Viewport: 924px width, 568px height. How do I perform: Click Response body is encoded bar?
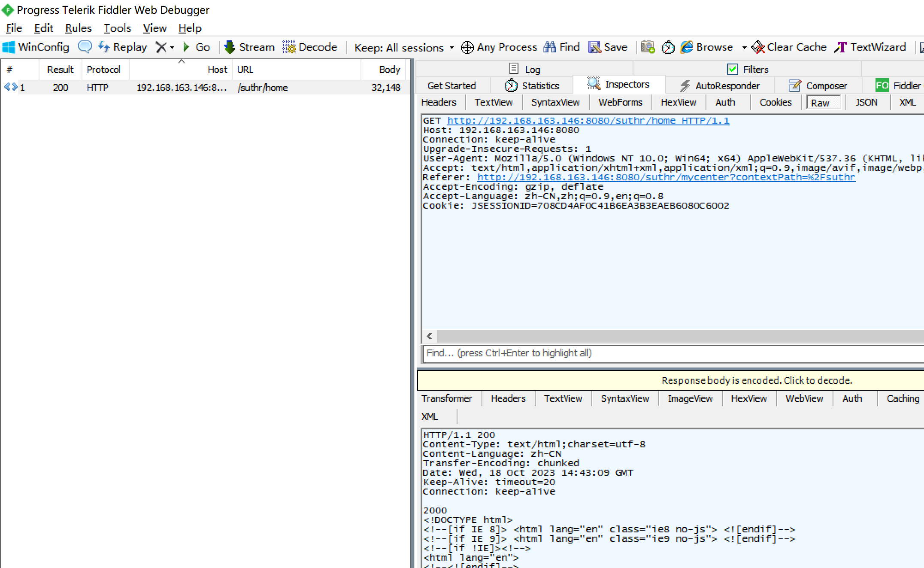coord(671,380)
